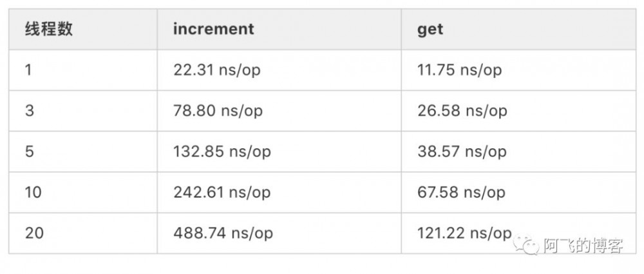
Task: Select the thread count 1 cell
Action: point(28,70)
